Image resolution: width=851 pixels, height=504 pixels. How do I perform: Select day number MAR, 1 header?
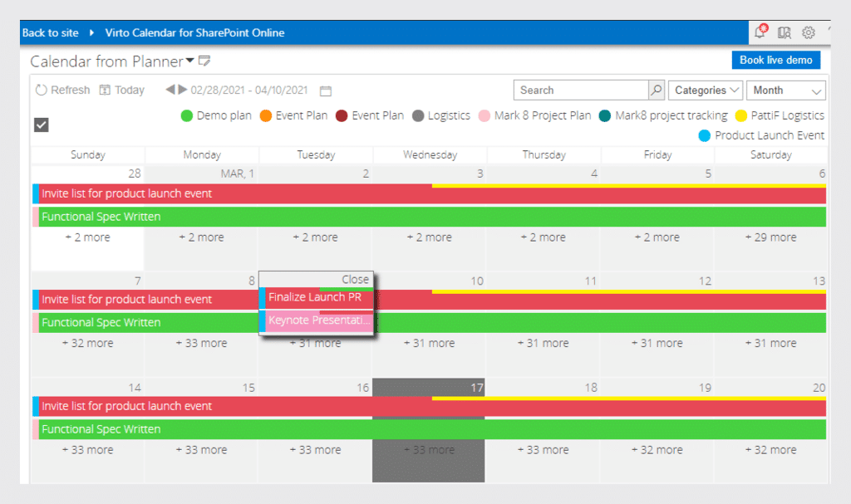click(x=237, y=174)
